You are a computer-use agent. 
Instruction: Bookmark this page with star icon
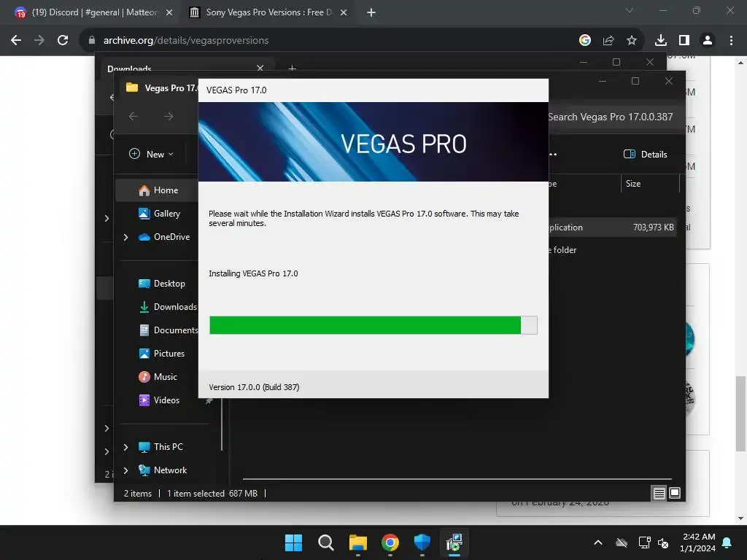[631, 41]
